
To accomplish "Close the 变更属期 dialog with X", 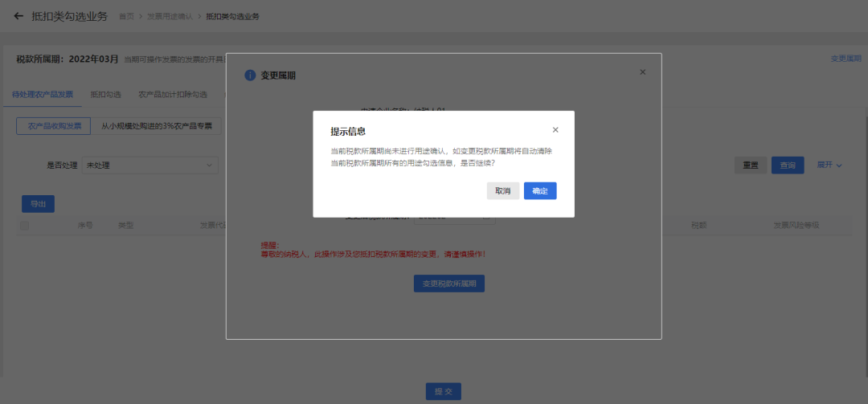I will 642,72.
